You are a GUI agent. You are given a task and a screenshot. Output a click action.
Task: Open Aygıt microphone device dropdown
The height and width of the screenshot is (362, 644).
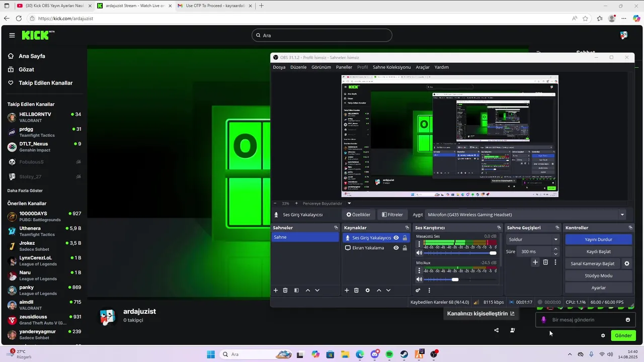[526, 215]
